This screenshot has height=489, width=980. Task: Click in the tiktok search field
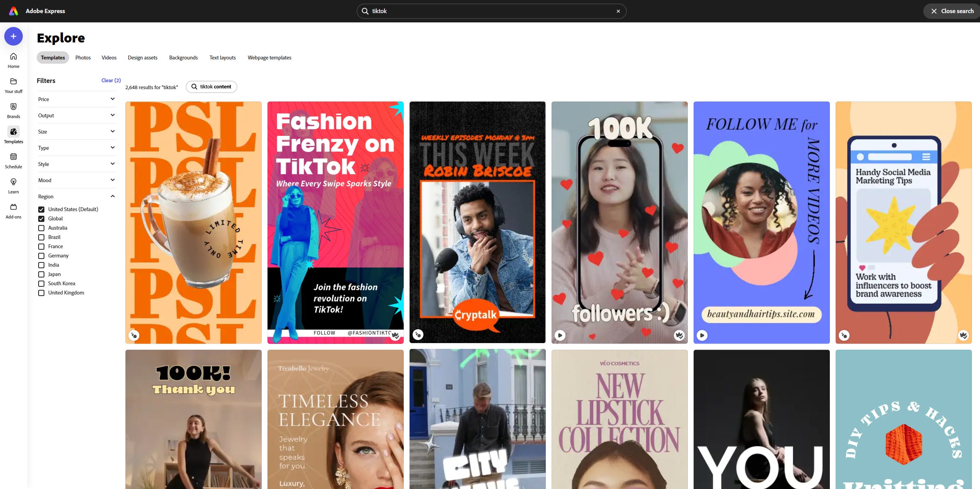pos(491,11)
